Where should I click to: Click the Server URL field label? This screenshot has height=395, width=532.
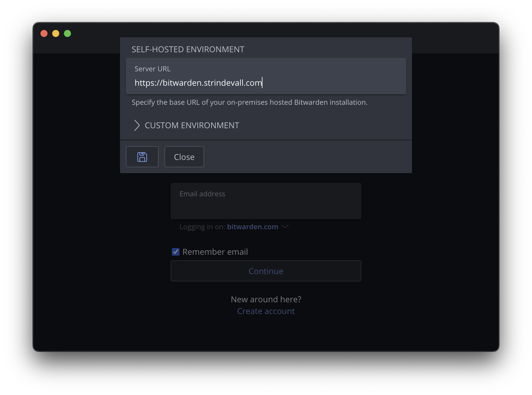tap(153, 69)
